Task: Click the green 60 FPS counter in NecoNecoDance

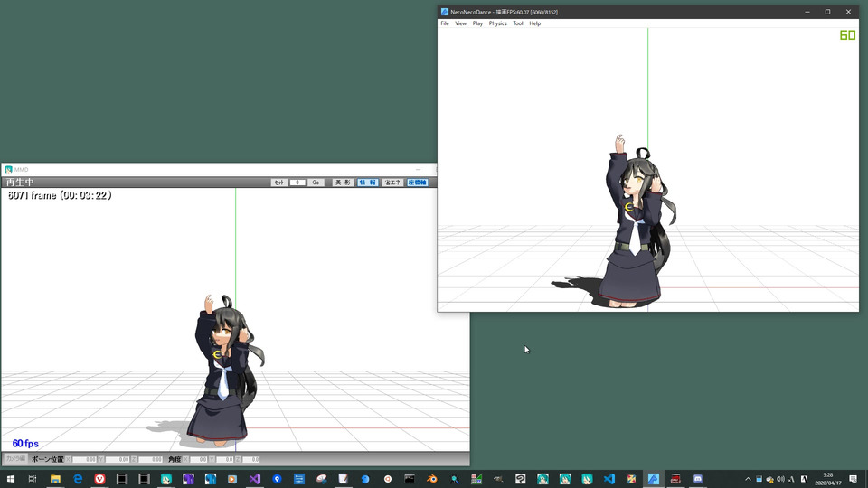Action: click(847, 35)
